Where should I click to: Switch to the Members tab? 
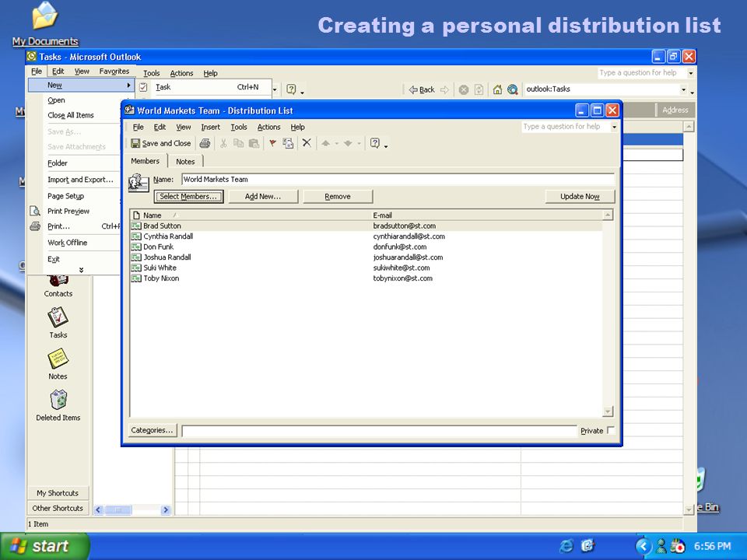(x=146, y=161)
